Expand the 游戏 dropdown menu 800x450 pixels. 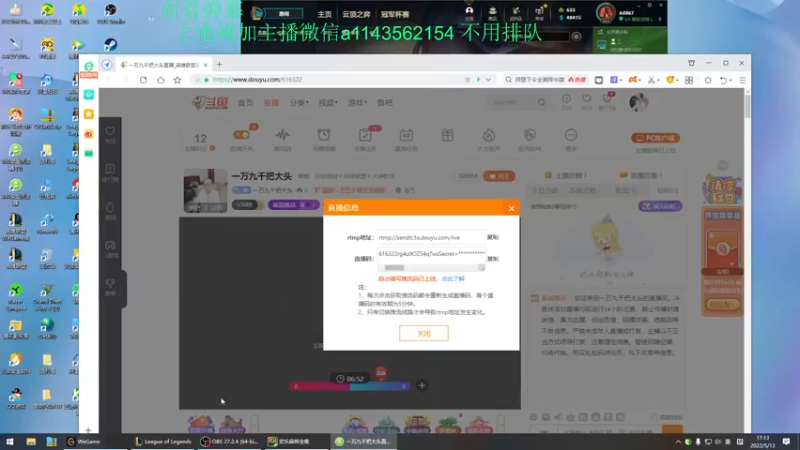(357, 103)
